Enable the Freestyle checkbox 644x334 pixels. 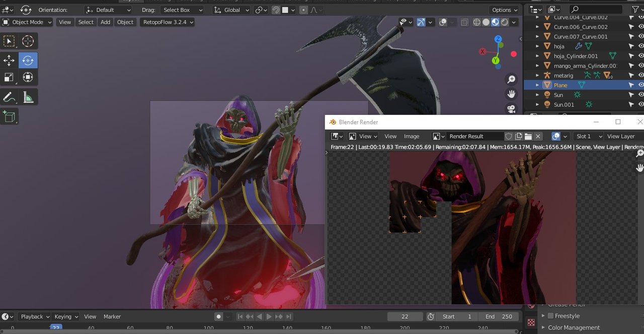point(550,316)
